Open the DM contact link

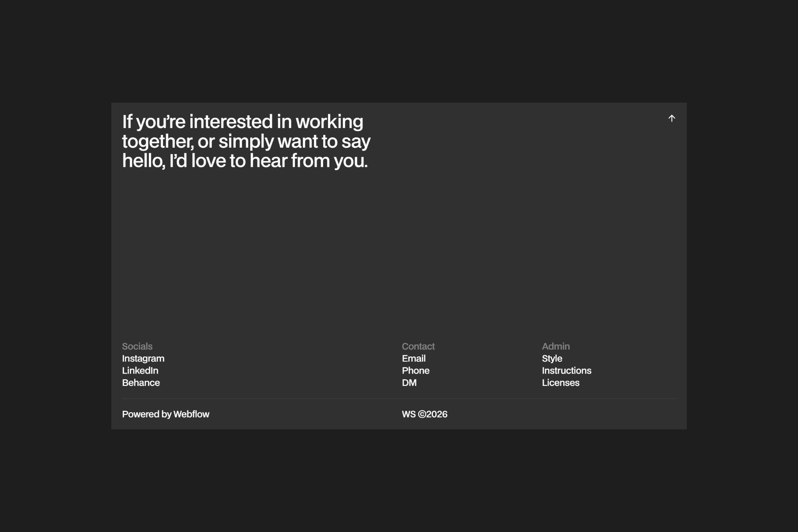click(x=409, y=383)
